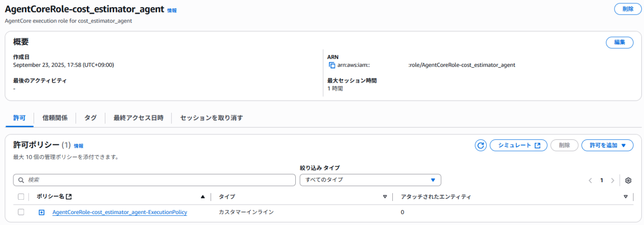This screenshot has height=225, width=644.
Task: Click into the policy 検索 field
Action: pos(154,180)
